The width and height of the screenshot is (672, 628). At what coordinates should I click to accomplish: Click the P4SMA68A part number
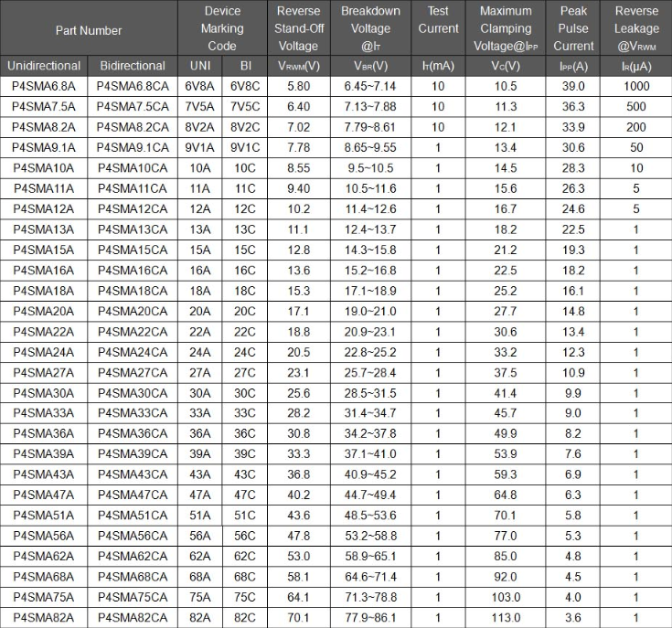pyautogui.click(x=44, y=577)
